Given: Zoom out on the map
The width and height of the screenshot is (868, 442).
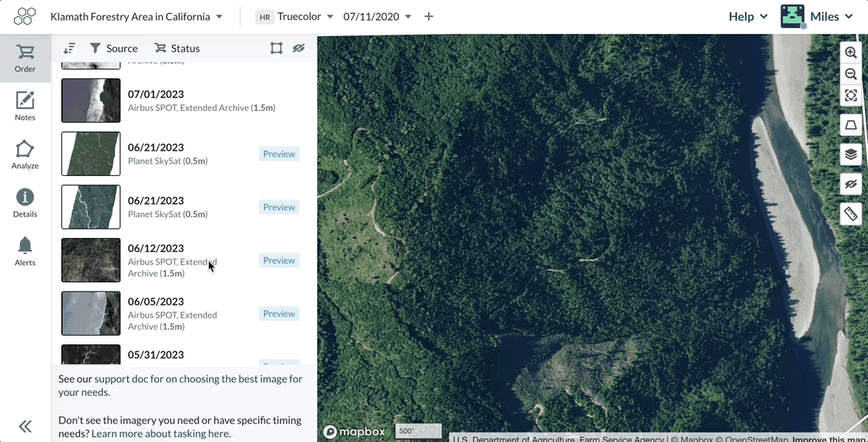Looking at the screenshot, I should pyautogui.click(x=851, y=74).
